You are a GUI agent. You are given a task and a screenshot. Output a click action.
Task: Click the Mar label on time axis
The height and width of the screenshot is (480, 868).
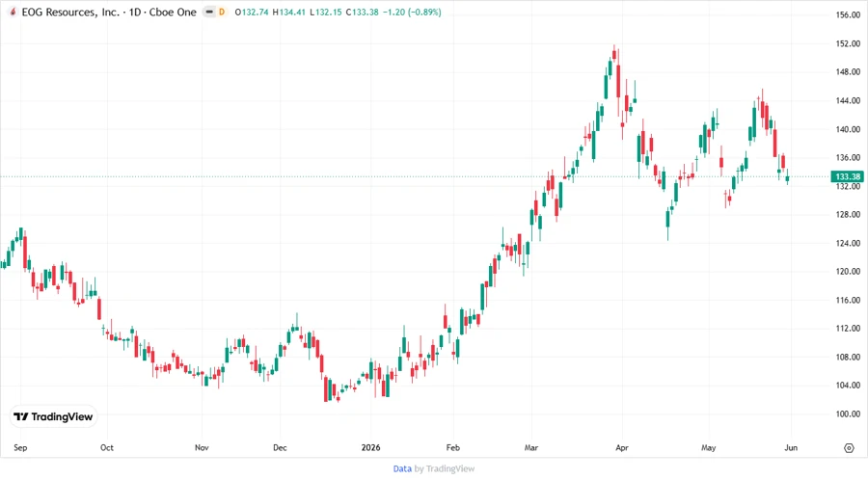pos(531,447)
